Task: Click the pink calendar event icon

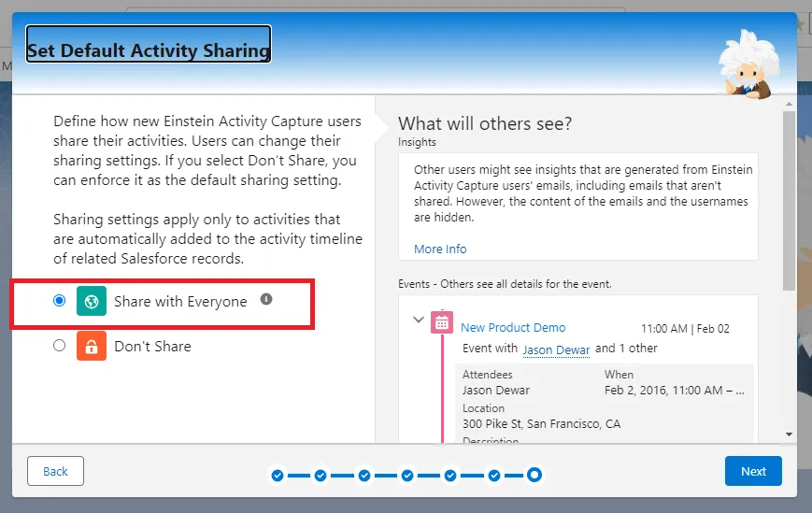Action: (x=442, y=323)
